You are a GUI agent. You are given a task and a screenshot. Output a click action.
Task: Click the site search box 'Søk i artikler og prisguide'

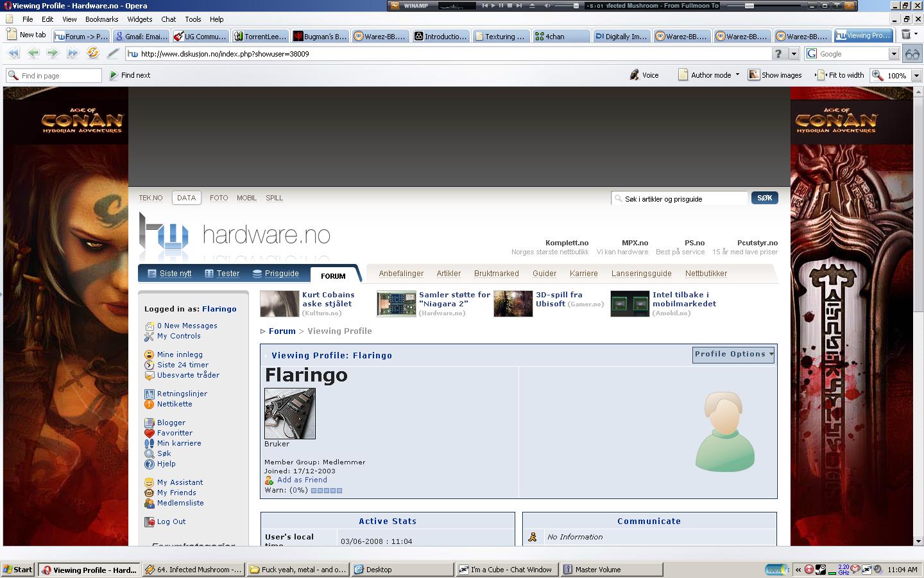[x=680, y=199]
